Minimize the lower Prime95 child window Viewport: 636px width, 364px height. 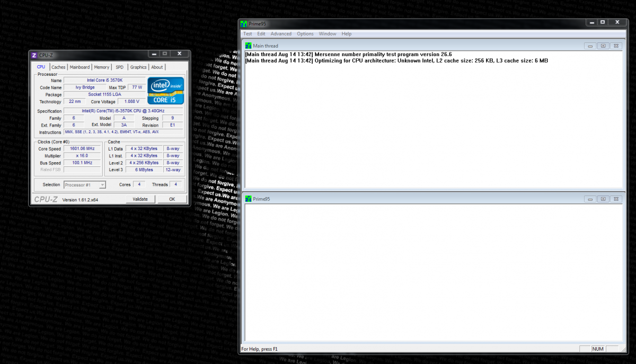(590, 199)
